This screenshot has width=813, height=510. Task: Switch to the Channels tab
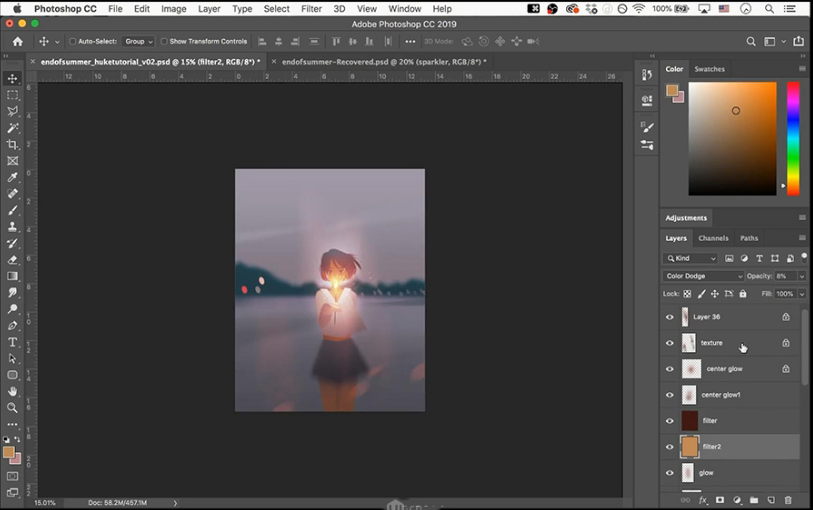pyautogui.click(x=713, y=238)
